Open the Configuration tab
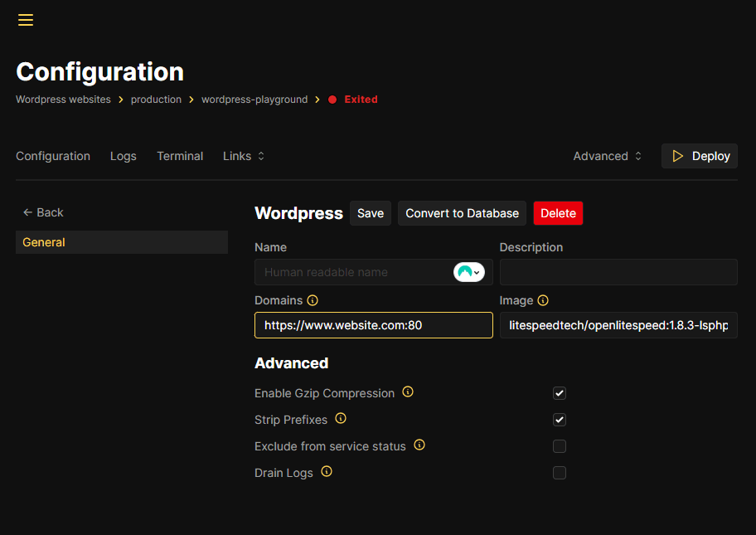 (53, 156)
